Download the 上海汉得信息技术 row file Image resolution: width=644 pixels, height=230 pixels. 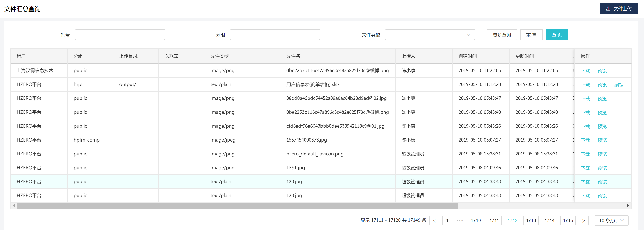[x=585, y=71]
